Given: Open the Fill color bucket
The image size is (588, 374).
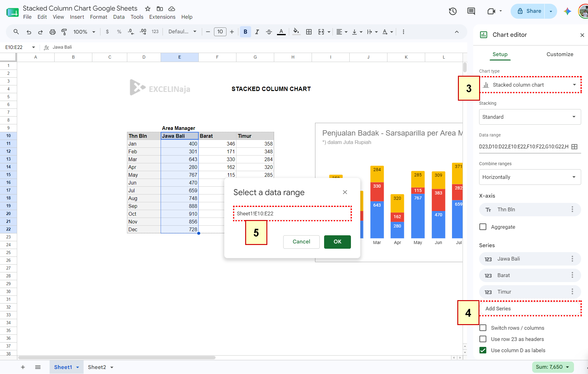Looking at the screenshot, I should pyautogui.click(x=296, y=32).
